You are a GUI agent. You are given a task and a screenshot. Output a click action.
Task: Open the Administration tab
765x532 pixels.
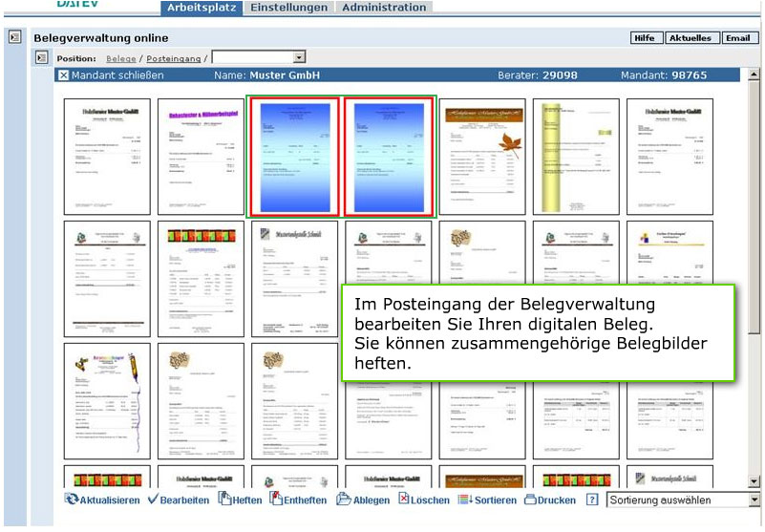click(x=384, y=8)
